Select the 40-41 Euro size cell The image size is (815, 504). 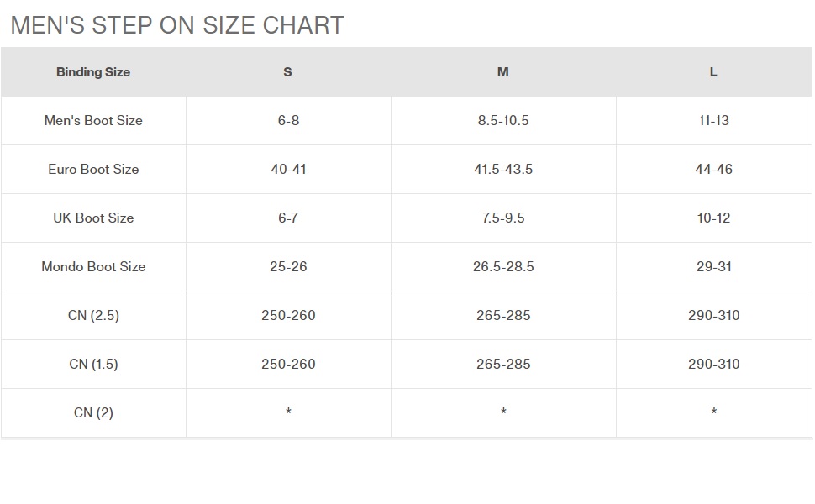[288, 170]
